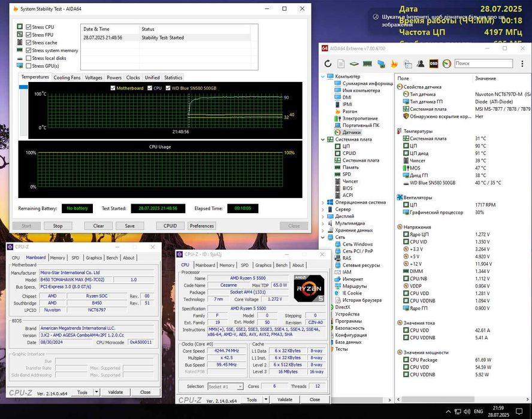532x419 pixels.
Task: Open the Socket #1 selection dropdown
Action: point(225,387)
